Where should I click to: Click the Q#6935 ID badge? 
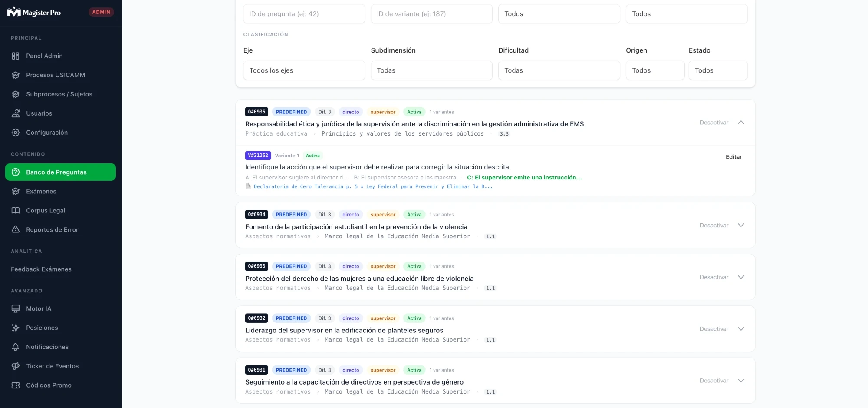[x=256, y=112]
